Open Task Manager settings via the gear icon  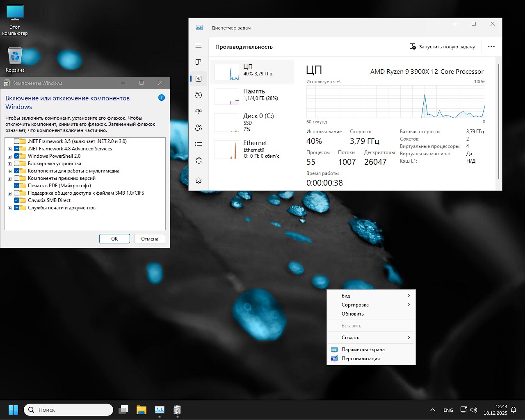pos(199,180)
